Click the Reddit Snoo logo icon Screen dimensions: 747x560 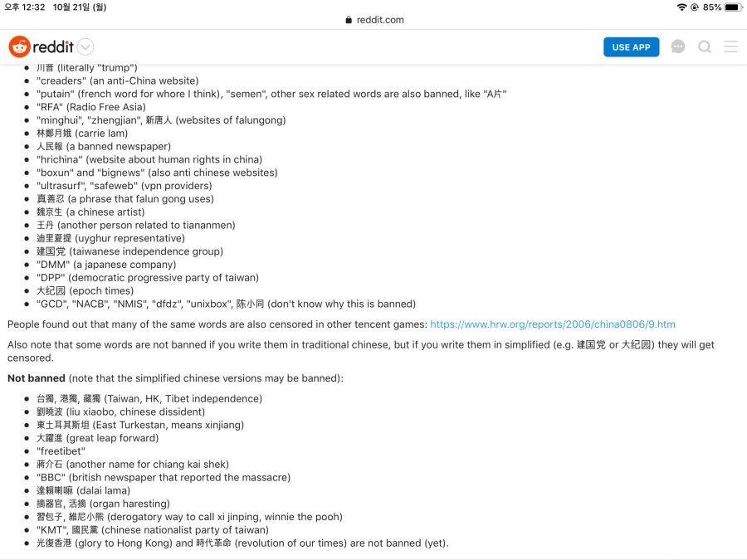click(x=19, y=46)
